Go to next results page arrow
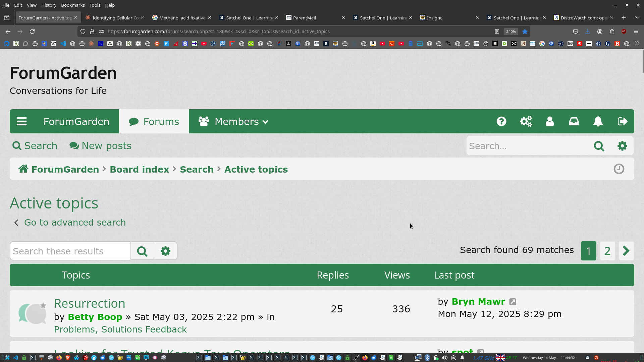The image size is (644, 362). (x=626, y=251)
